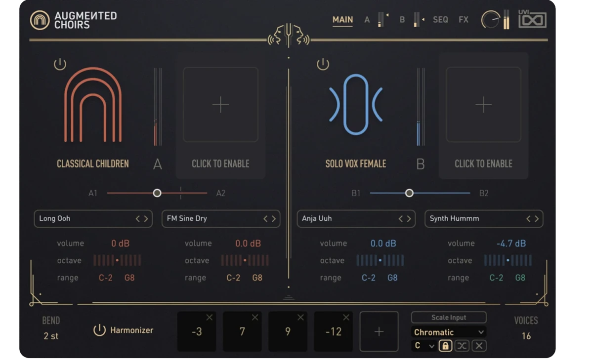Image resolution: width=593 pixels, height=364 pixels.
Task: Remove the -3 harmonizer voice
Action: tap(209, 318)
